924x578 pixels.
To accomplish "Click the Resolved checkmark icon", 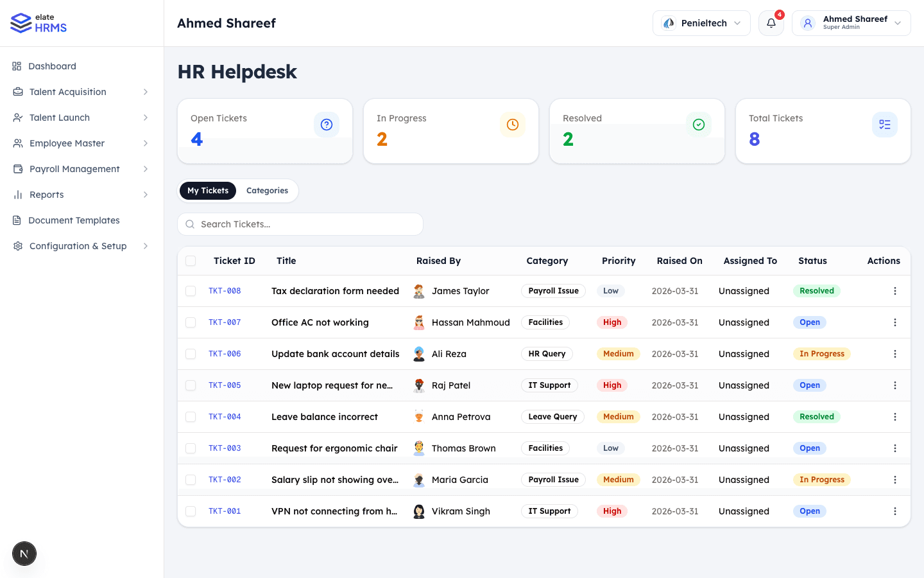I will (x=699, y=124).
